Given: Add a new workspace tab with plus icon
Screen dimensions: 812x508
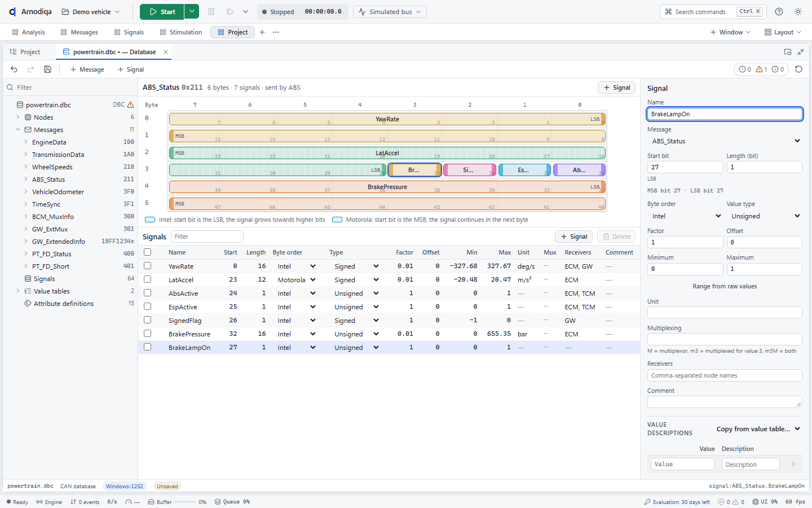Looking at the screenshot, I should 262,32.
